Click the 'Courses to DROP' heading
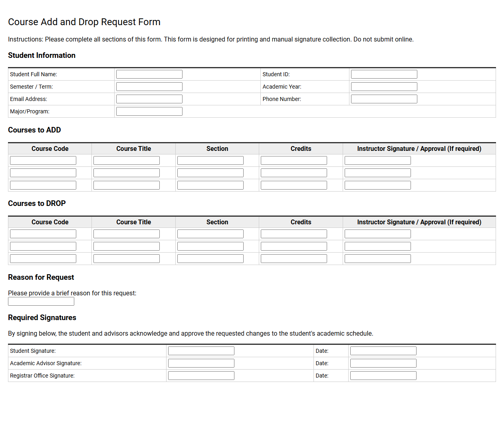This screenshot has height=447, width=504. (37, 204)
